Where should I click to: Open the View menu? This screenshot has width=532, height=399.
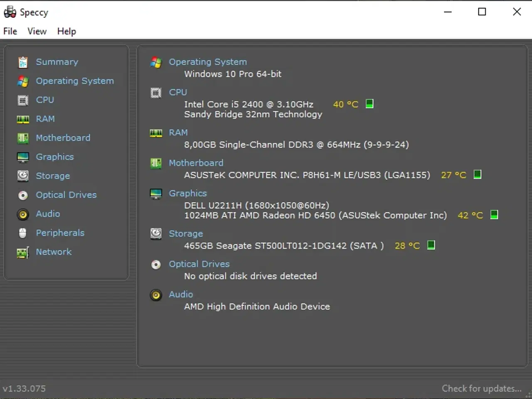tap(37, 31)
